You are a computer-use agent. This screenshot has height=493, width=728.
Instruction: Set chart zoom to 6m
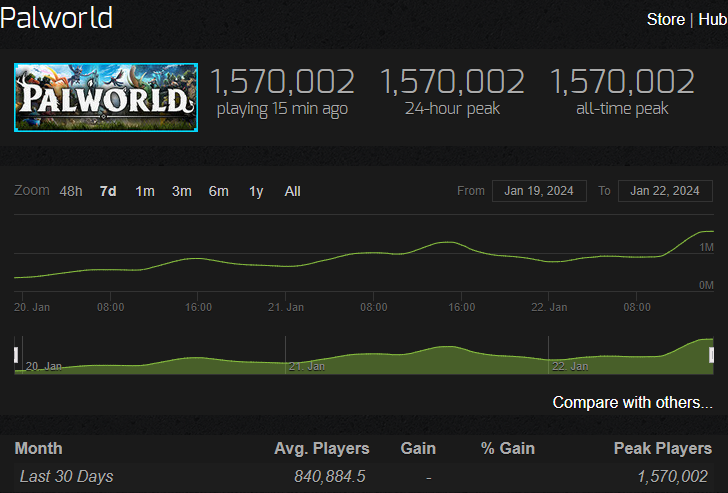[219, 191]
